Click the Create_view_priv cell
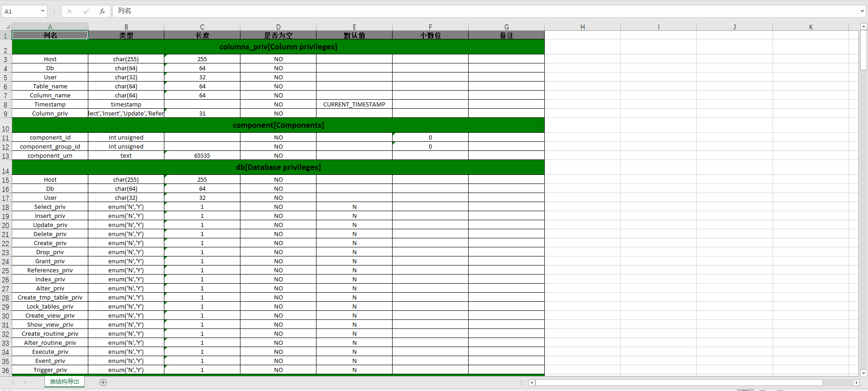The image size is (868, 391). (x=50, y=316)
